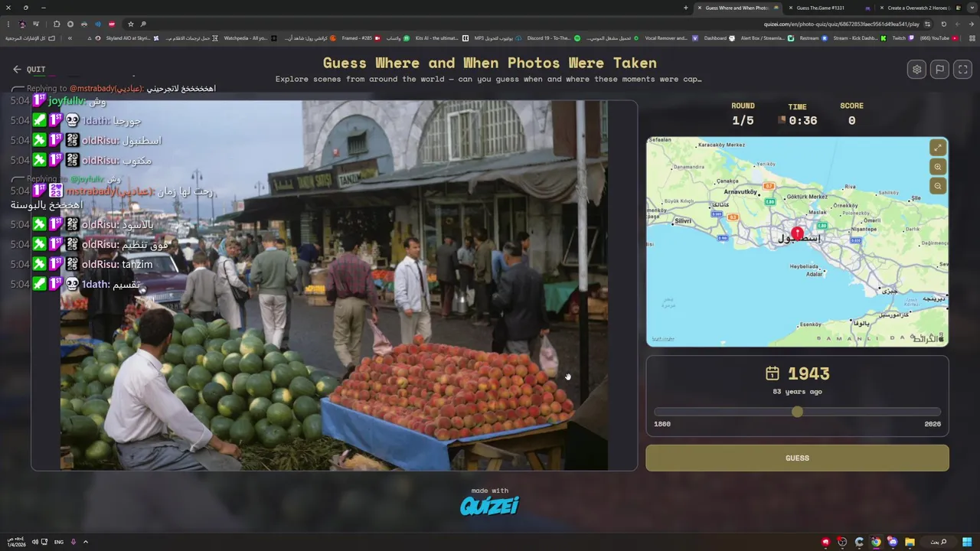Expand the bookmarks overflow chevron
The width and height of the screenshot is (980, 551).
pos(70,38)
